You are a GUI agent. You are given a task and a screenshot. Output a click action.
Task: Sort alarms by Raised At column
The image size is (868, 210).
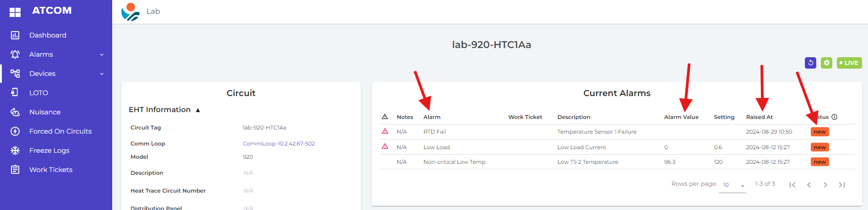pyautogui.click(x=759, y=117)
